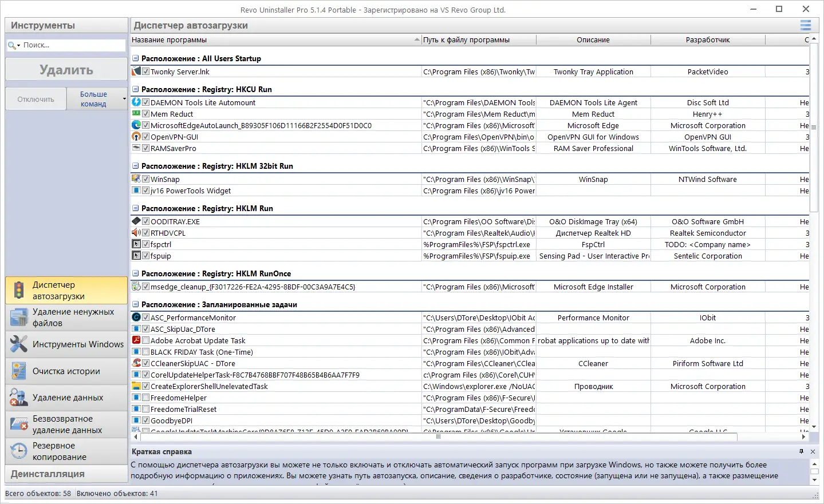Image resolution: width=824 pixels, height=504 pixels.
Task: Disable DAEMON Tools Lite Automount startup checkbox
Action: [146, 102]
